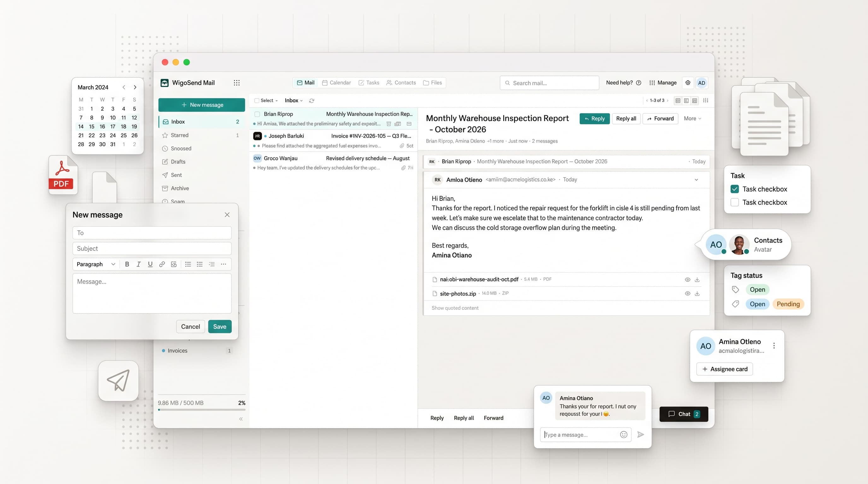Select the Pending tag status pill

(x=788, y=304)
